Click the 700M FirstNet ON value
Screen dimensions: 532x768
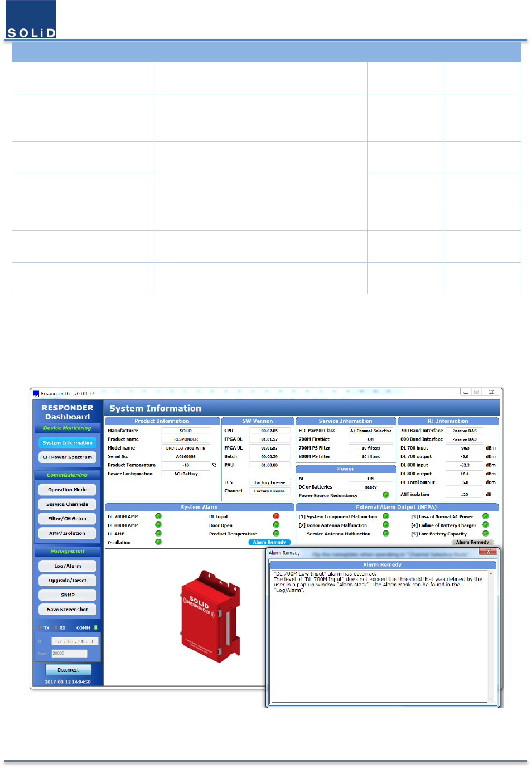point(371,439)
